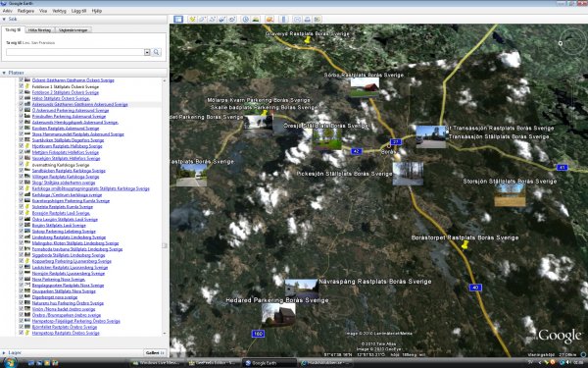Click the road 27 shield marker
Viewport: 588px width, 368px height.
pyautogui.click(x=396, y=142)
